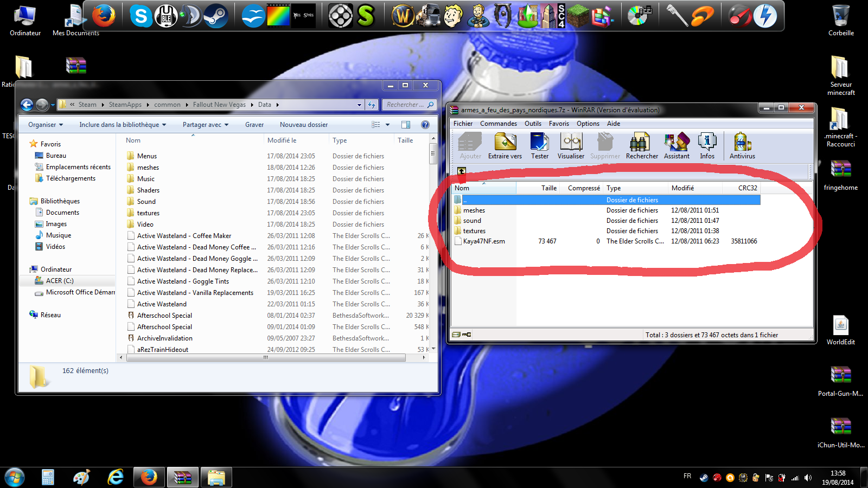Click the Explorer horizontal scrollbar
The width and height of the screenshot is (868, 488).
[x=266, y=357]
